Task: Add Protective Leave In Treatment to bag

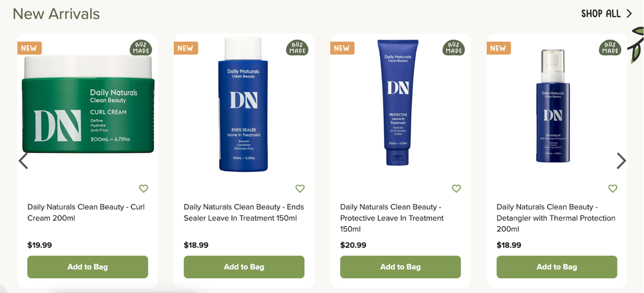Action: point(400,267)
